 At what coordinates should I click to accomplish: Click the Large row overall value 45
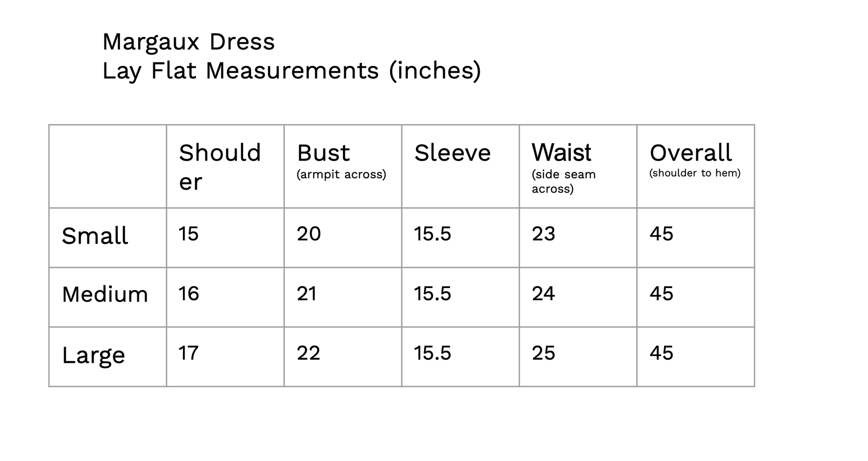pyautogui.click(x=661, y=353)
